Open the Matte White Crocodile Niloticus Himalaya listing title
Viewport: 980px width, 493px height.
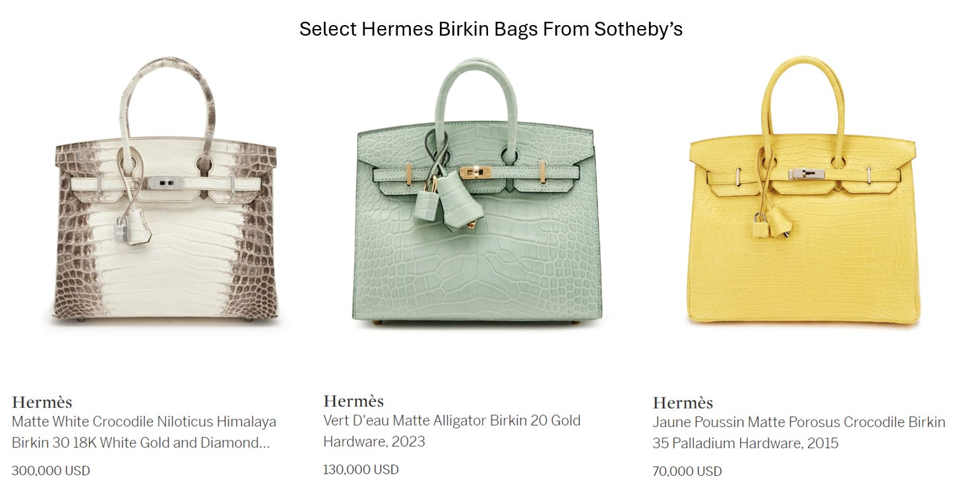[x=144, y=432]
